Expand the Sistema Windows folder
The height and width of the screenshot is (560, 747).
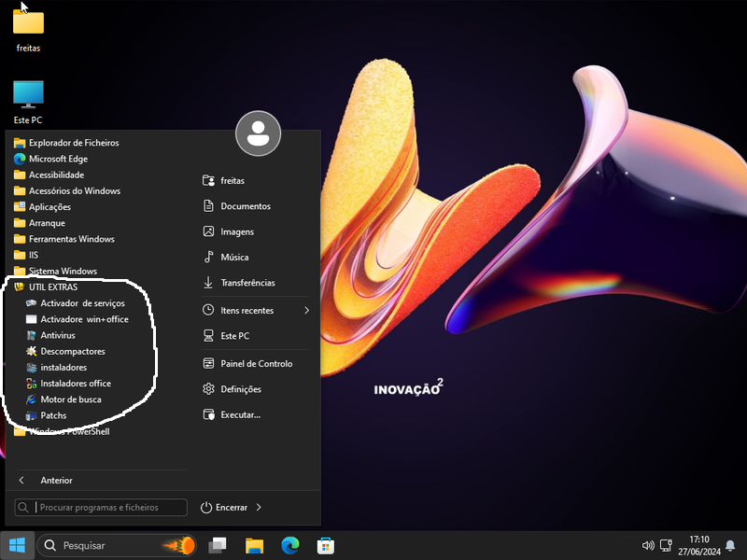[x=56, y=271]
